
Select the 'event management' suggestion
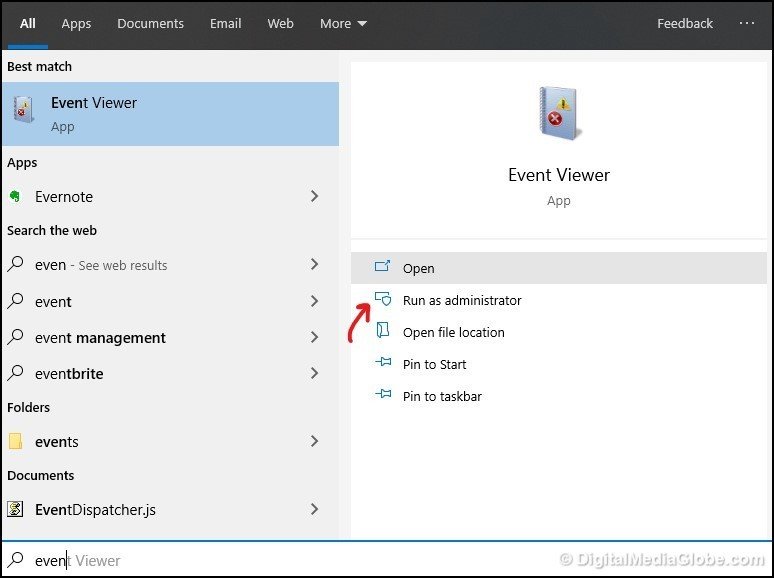point(170,338)
